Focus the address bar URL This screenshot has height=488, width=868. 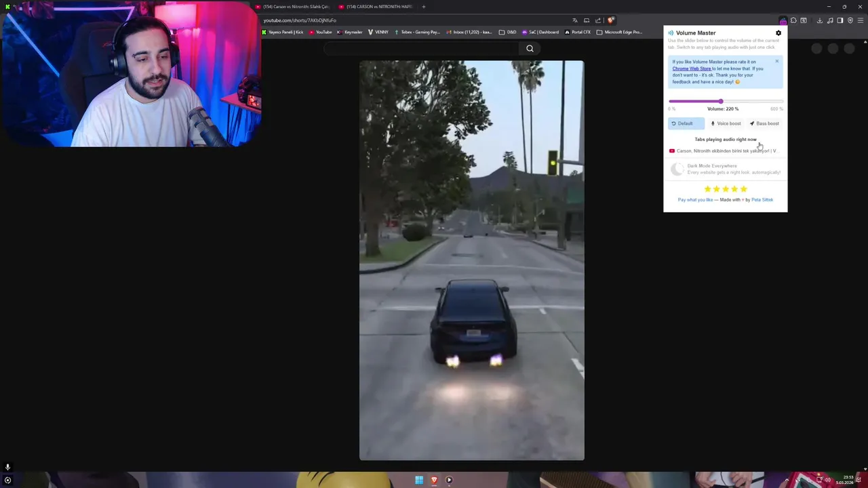pos(300,20)
